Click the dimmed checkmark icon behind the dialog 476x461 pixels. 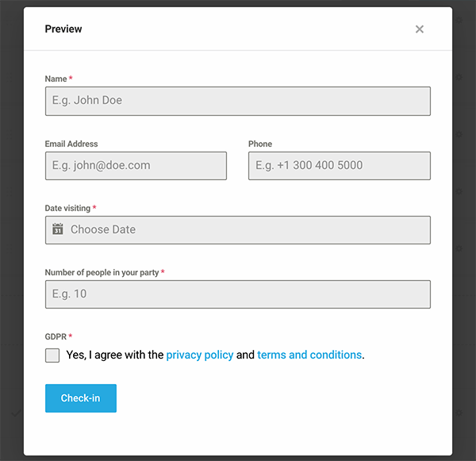tap(15, 413)
